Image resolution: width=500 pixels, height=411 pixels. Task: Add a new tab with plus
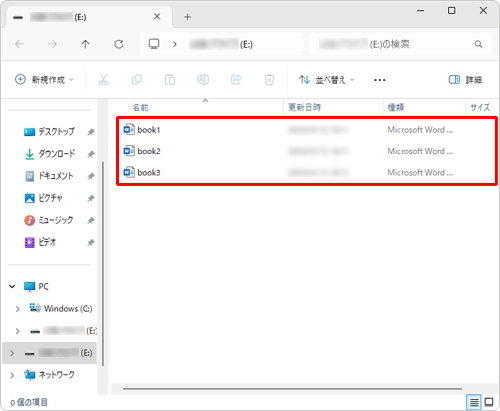click(x=187, y=17)
